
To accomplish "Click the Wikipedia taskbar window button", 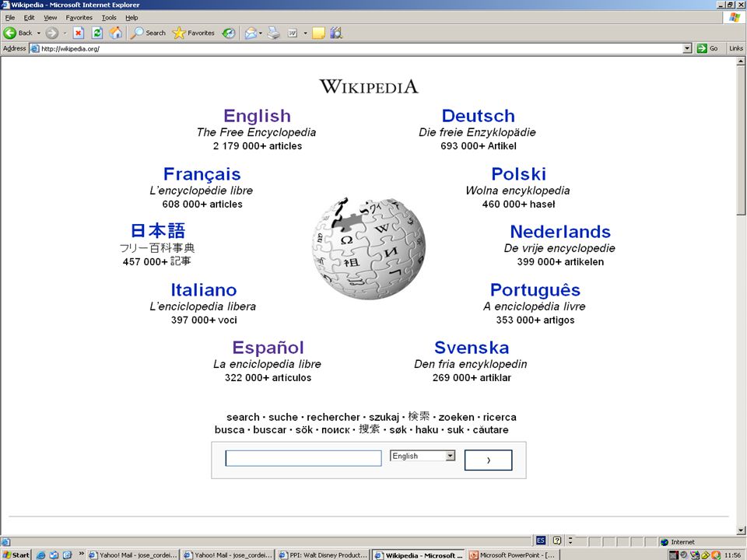I will pos(419,555).
